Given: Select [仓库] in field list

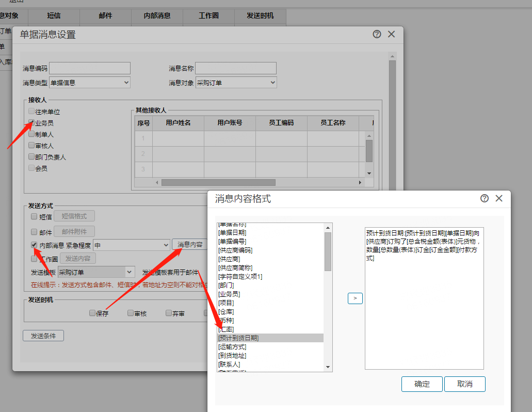Looking at the screenshot, I should point(270,311).
